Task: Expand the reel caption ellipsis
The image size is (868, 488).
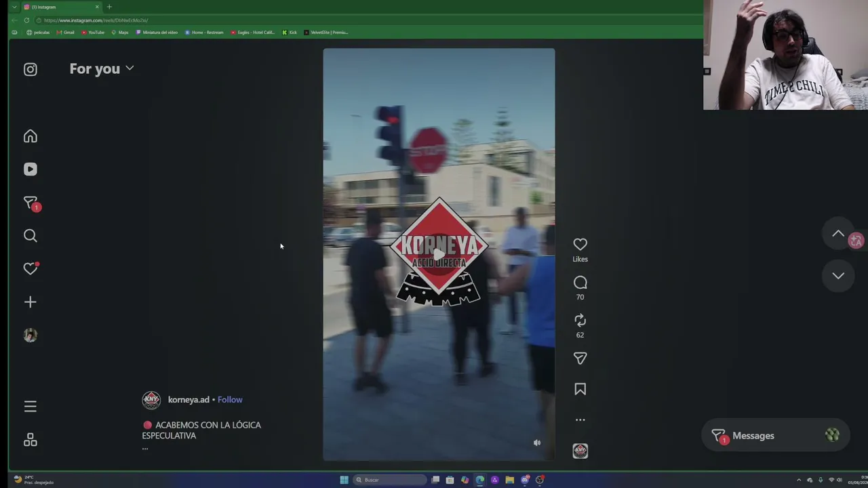Action: click(x=144, y=447)
